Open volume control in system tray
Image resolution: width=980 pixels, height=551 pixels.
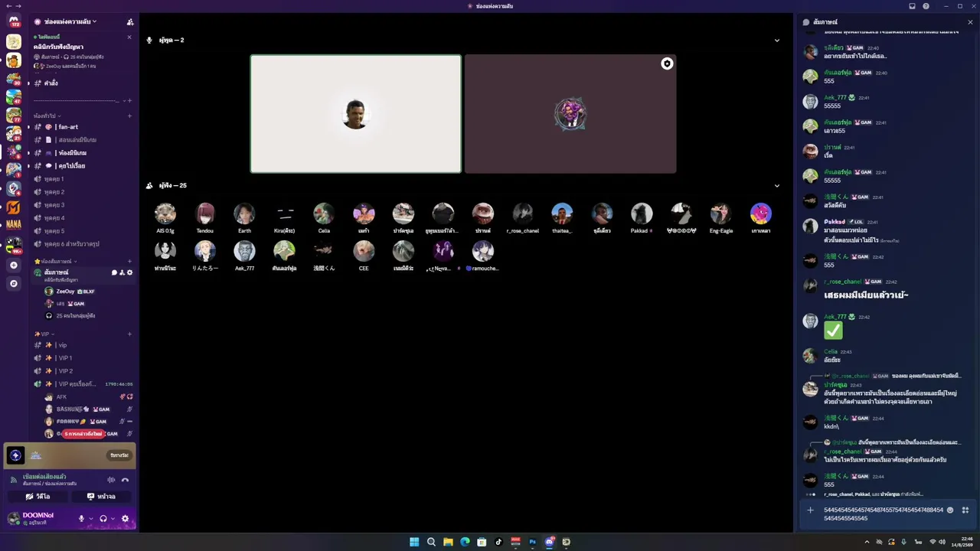pyautogui.click(x=943, y=542)
